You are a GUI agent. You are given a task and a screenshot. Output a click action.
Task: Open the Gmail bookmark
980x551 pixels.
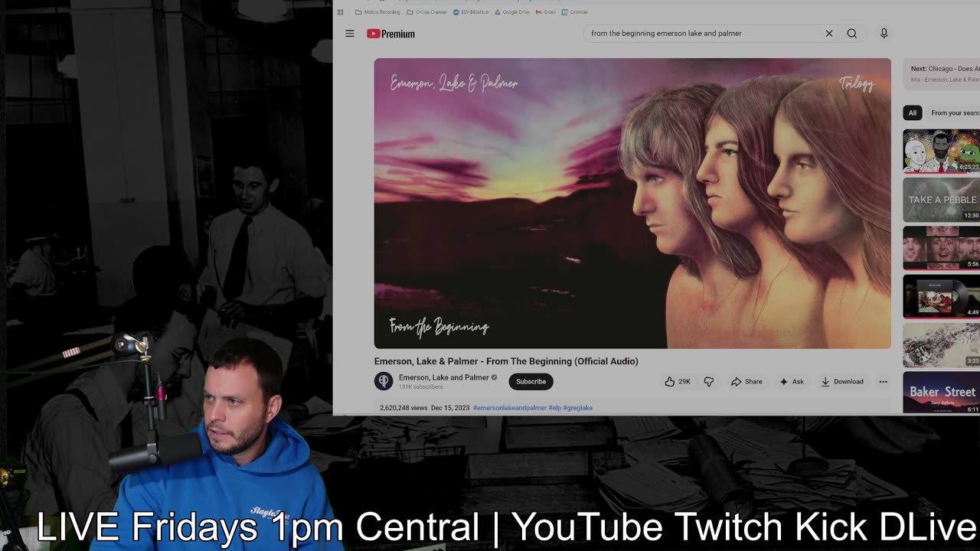point(545,12)
